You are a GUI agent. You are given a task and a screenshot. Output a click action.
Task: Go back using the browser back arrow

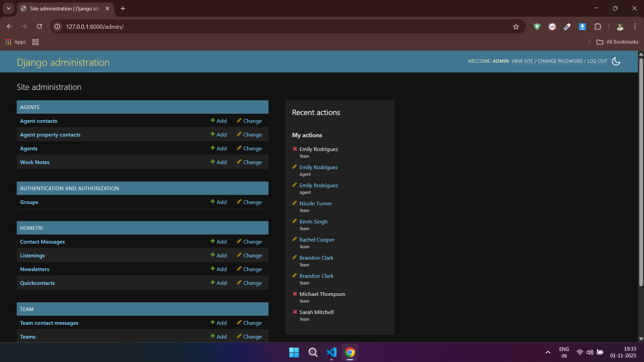[9, 27]
